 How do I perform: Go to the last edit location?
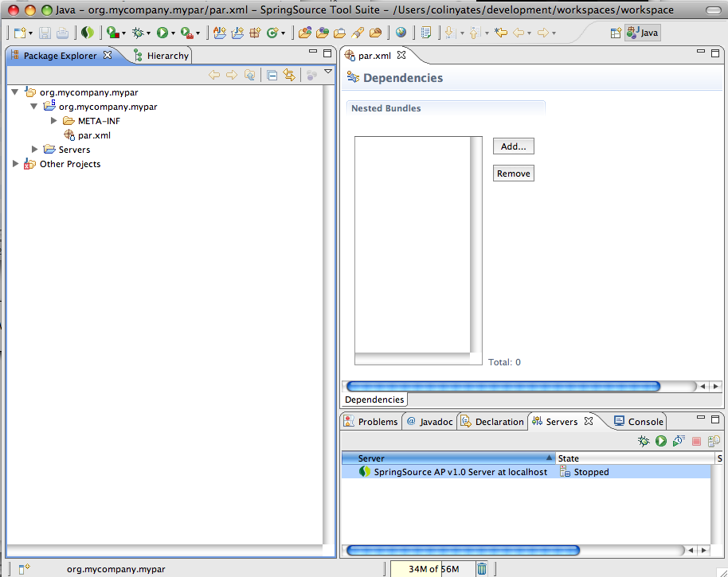pos(501,33)
